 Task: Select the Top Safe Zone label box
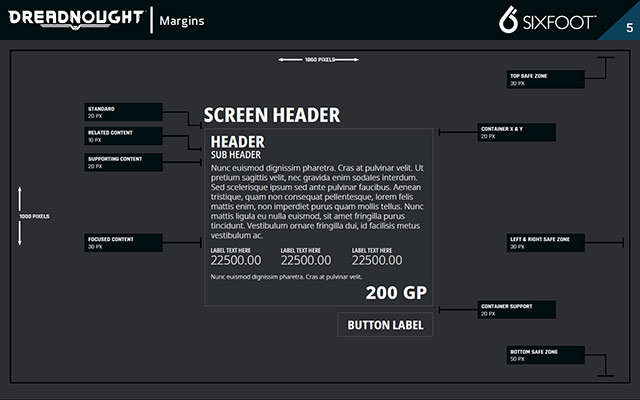click(541, 78)
